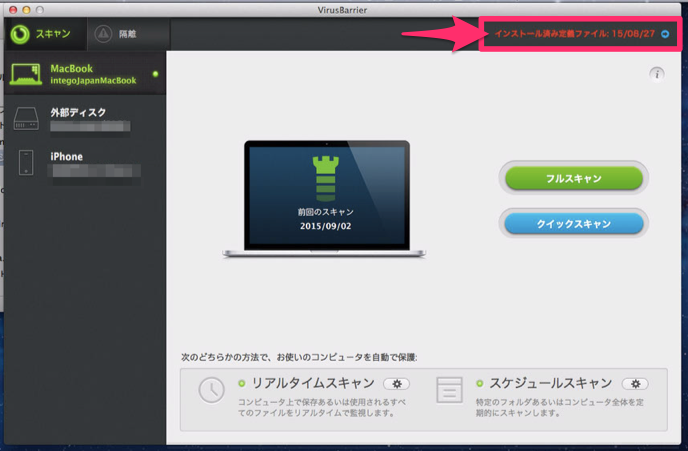Image resolution: width=688 pixels, height=451 pixels.
Task: Click the green status dot beside MacBook
Action: click(155, 74)
